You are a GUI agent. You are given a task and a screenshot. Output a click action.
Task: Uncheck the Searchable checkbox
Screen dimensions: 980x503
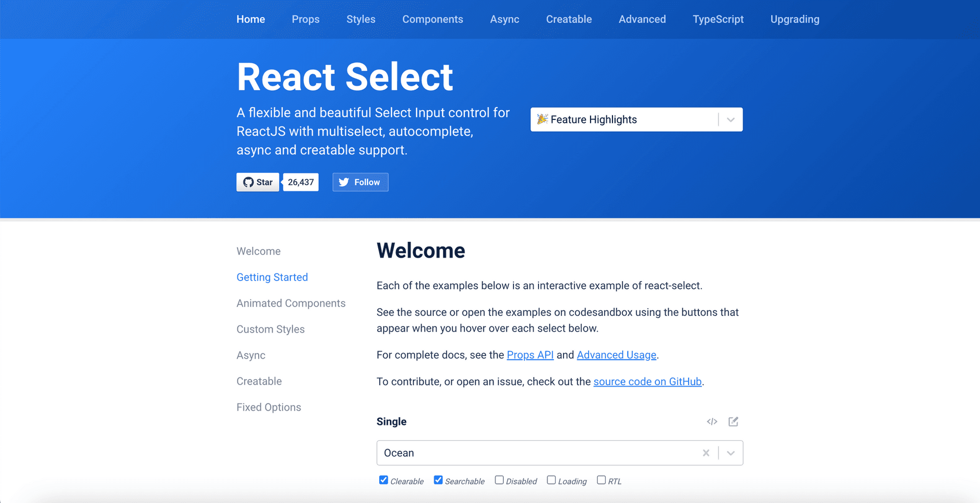(x=438, y=480)
